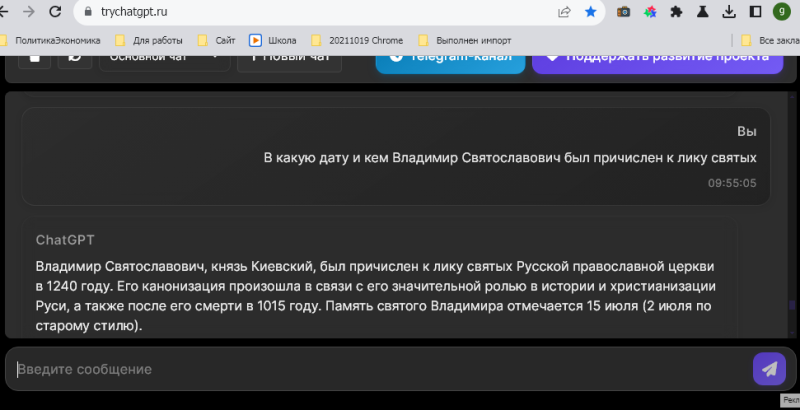Open the colorful pinwheel extension icon
The width and height of the screenshot is (800, 410).
(650, 12)
